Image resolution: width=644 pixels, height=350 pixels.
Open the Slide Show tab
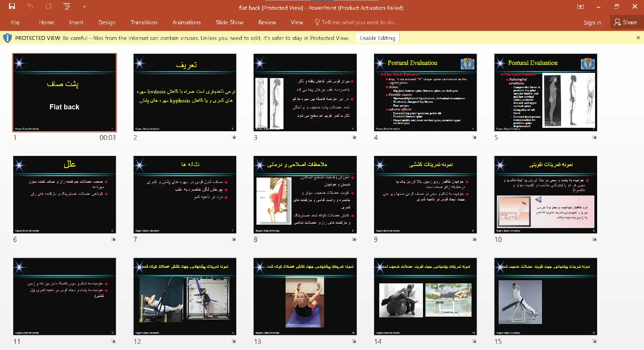click(x=229, y=23)
